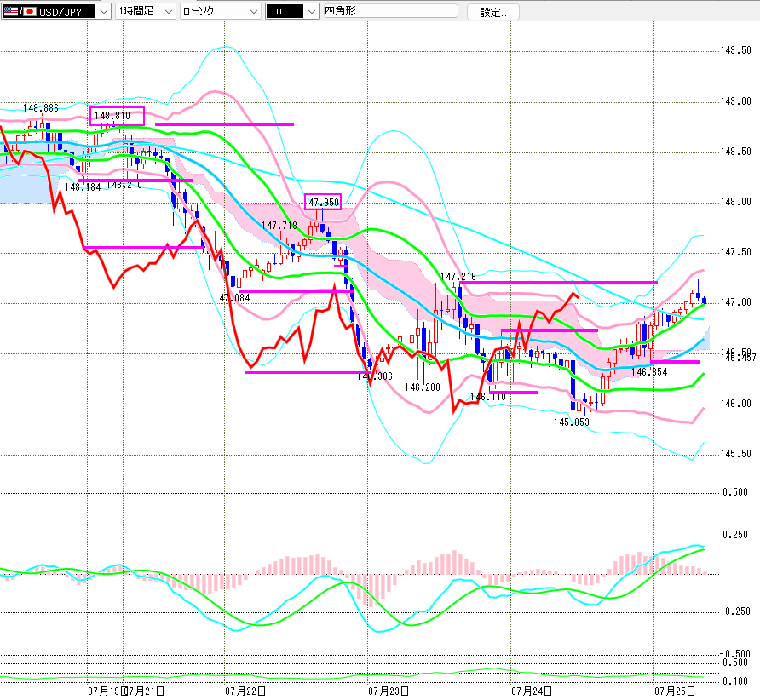Click the 146.354 price label
This screenshot has width=760, height=700.
[x=649, y=372]
